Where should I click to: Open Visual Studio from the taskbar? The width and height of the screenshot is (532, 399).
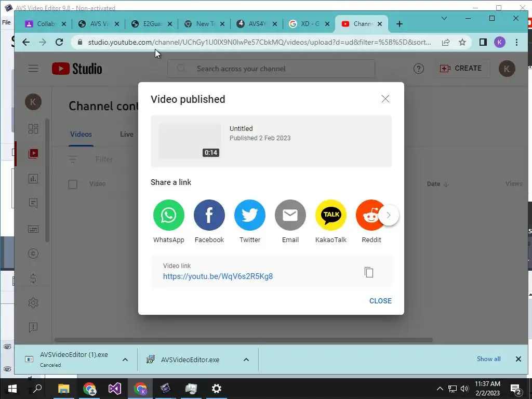(x=115, y=389)
